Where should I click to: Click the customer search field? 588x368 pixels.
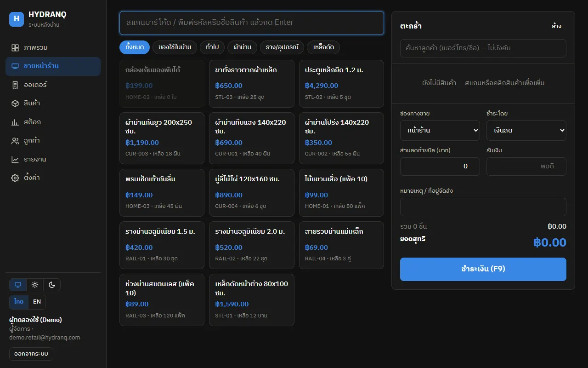tap(483, 48)
